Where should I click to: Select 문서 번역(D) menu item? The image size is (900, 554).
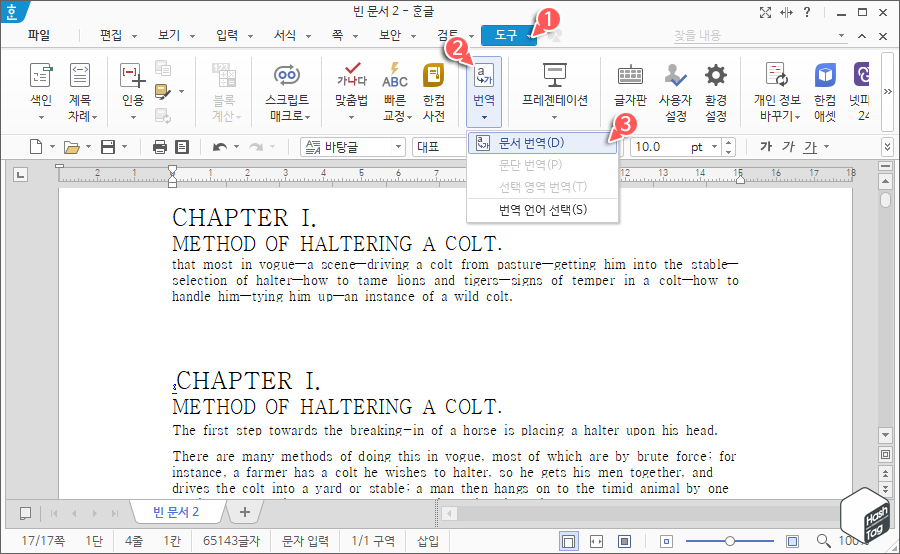pos(542,143)
